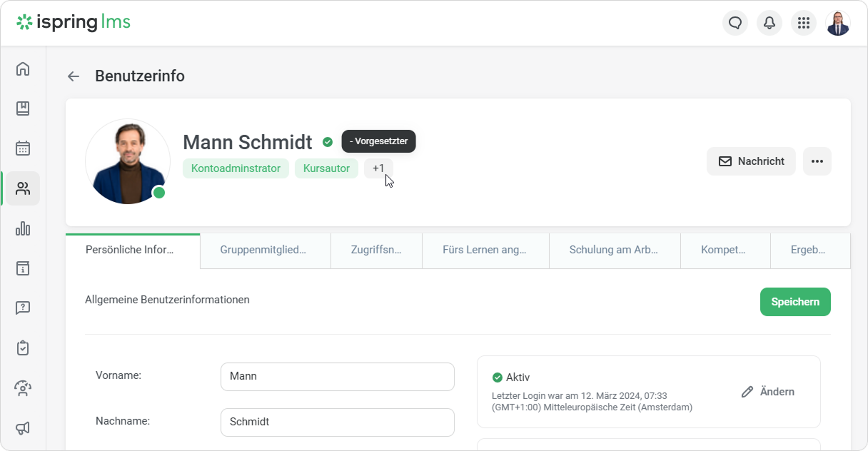Expand the +1 additional roles badge
The width and height of the screenshot is (868, 451).
tap(378, 168)
